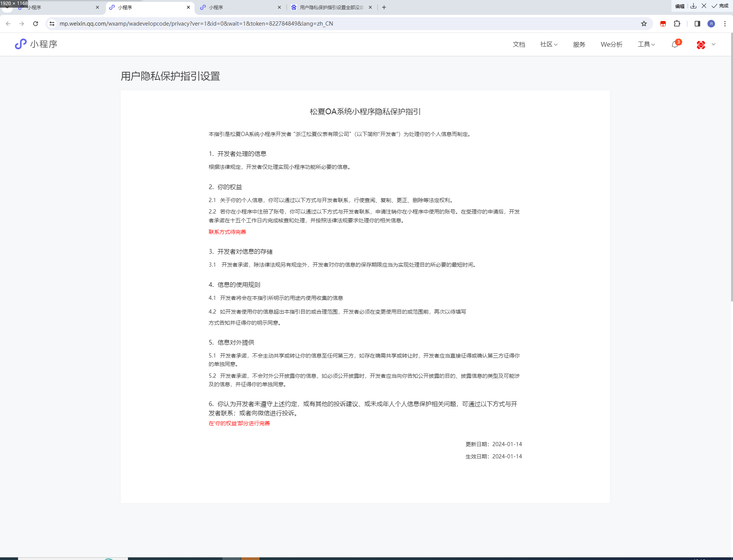Open the Chrome three-dot menu
Viewport: 733px width, 560px height.
725,24
